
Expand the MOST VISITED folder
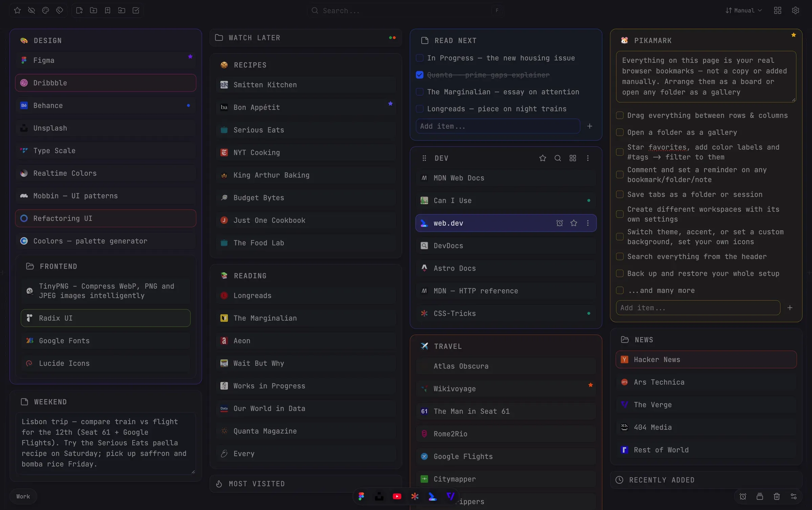tap(306, 484)
